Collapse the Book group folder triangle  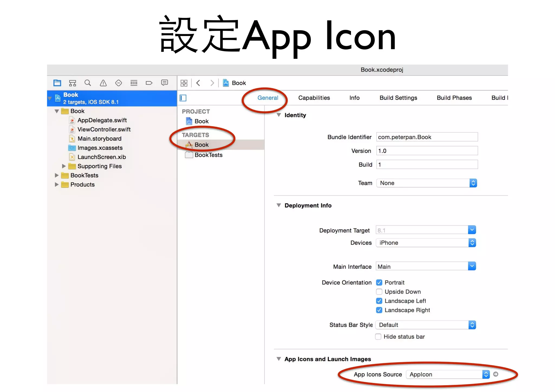(x=57, y=111)
